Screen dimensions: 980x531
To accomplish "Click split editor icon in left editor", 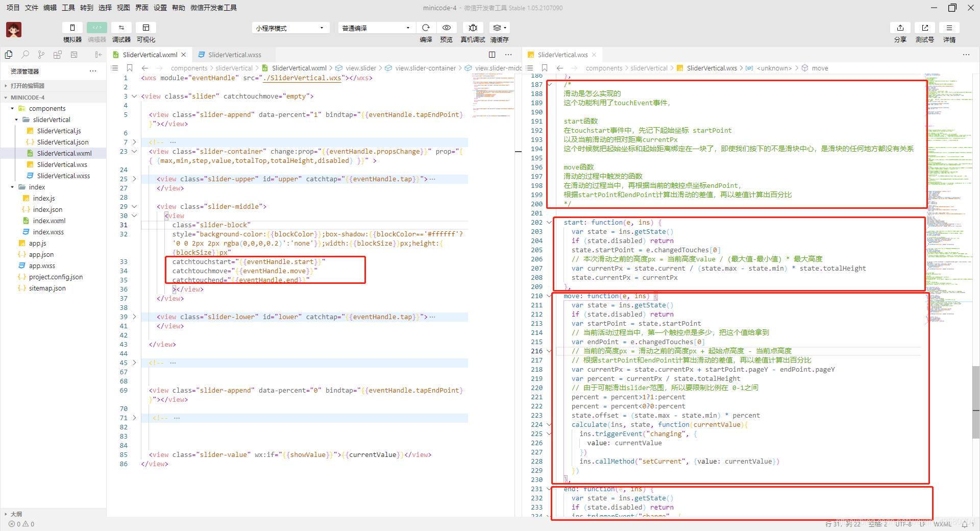I will (x=492, y=55).
